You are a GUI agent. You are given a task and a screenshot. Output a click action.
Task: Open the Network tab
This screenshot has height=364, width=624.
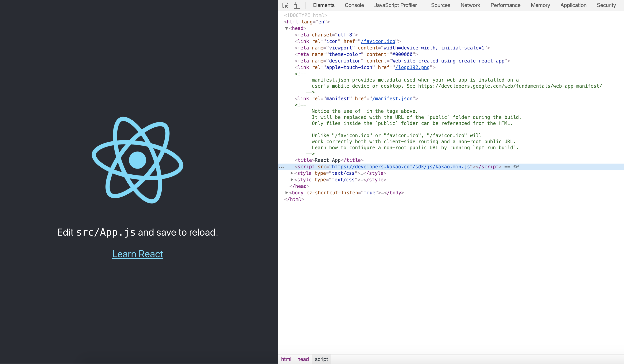470,5
